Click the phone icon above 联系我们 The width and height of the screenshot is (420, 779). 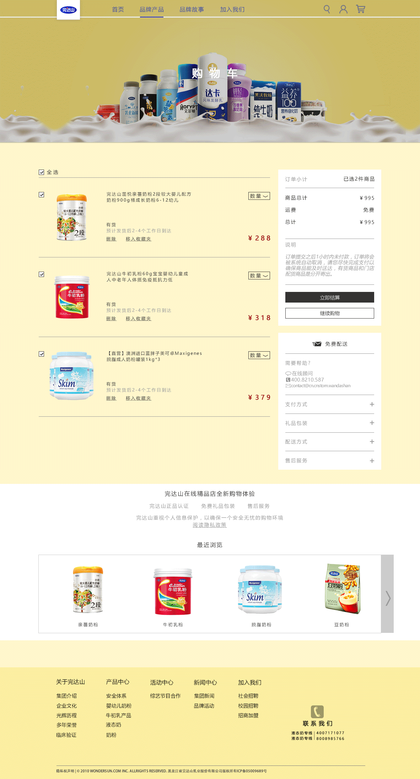coord(317,711)
